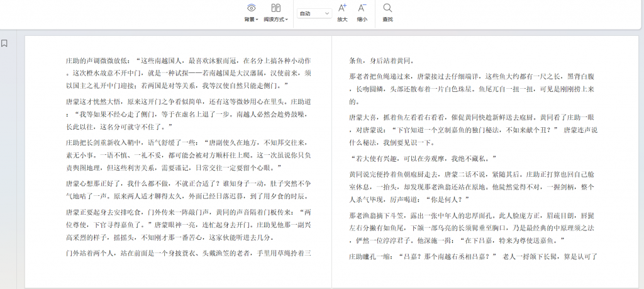Select the 查找 label in toolbar
This screenshot has width=644, height=289.
click(x=387, y=20)
